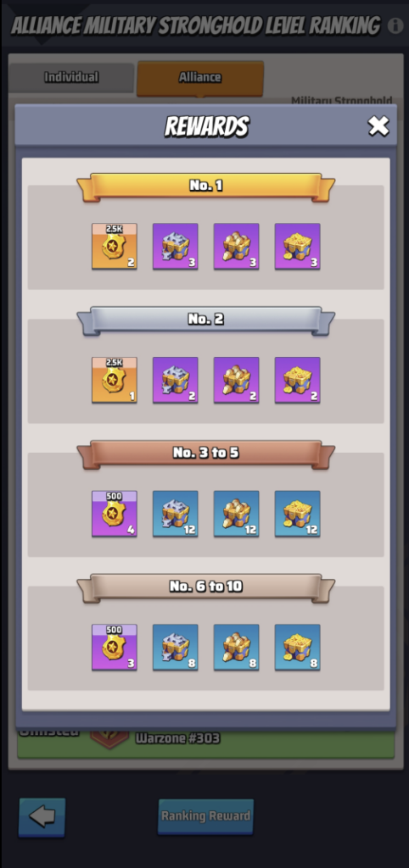Select No. 2 gold coin chest
Image resolution: width=409 pixels, height=868 pixels.
[297, 380]
